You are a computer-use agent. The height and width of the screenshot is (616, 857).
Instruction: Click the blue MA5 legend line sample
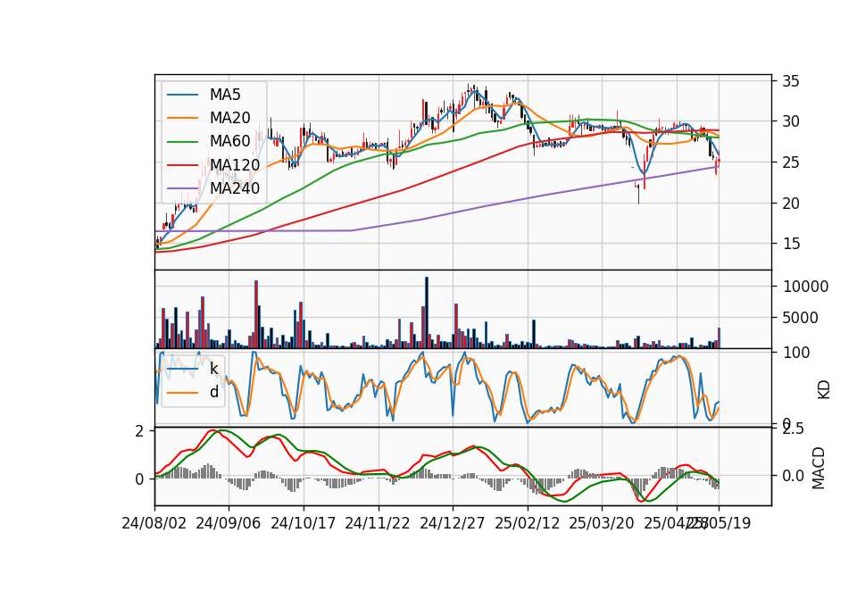(182, 95)
